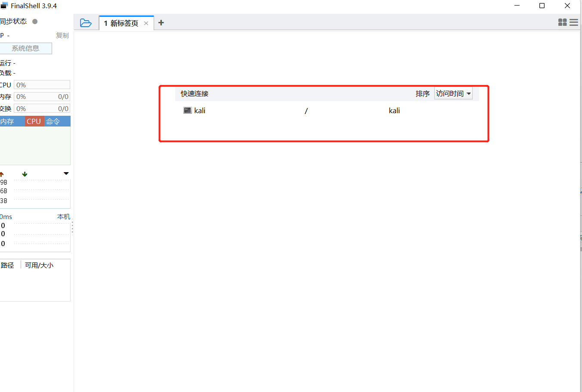Open the grid layout view icon
582x392 pixels.
tap(562, 22)
